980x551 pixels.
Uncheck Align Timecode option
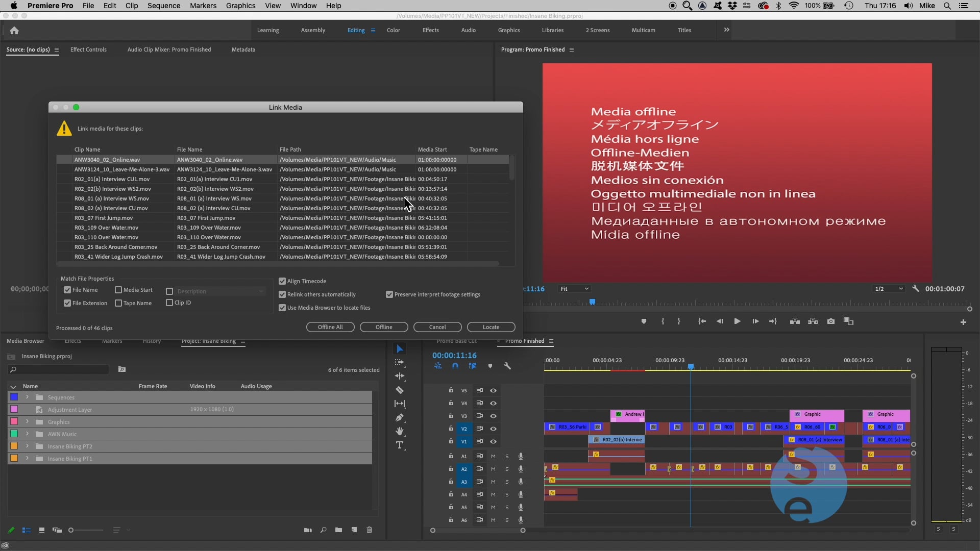282,281
